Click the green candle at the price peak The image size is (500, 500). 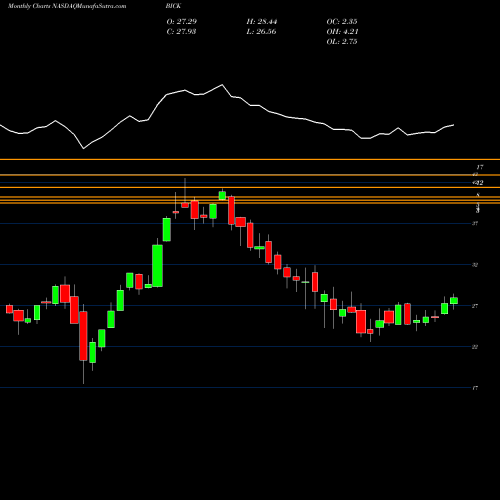(x=222, y=195)
